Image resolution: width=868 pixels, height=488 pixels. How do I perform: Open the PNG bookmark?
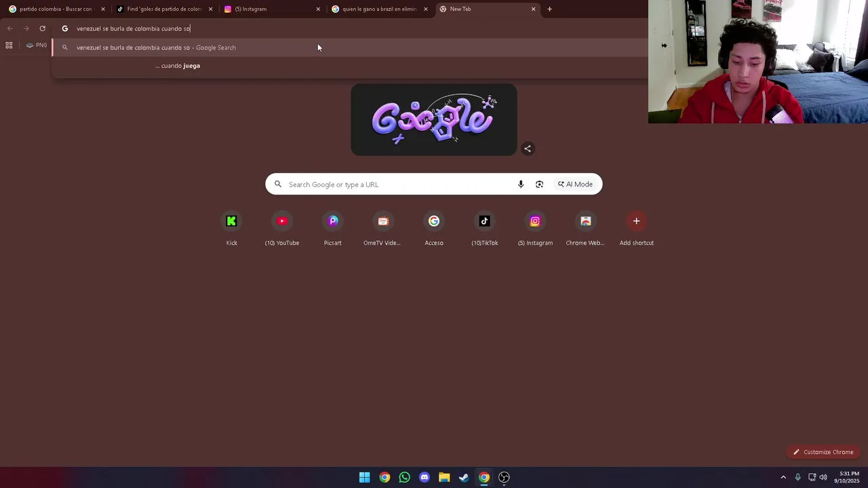coord(36,45)
